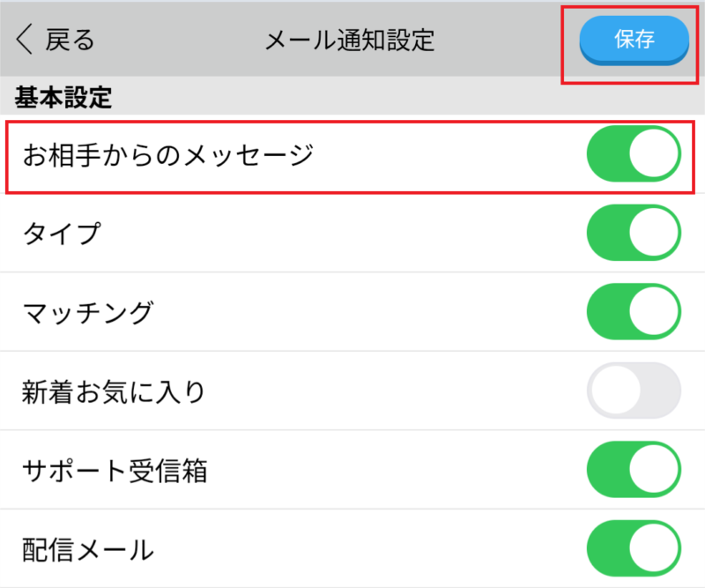Enable the 新着お気に入り notification toggle

pyautogui.click(x=634, y=391)
